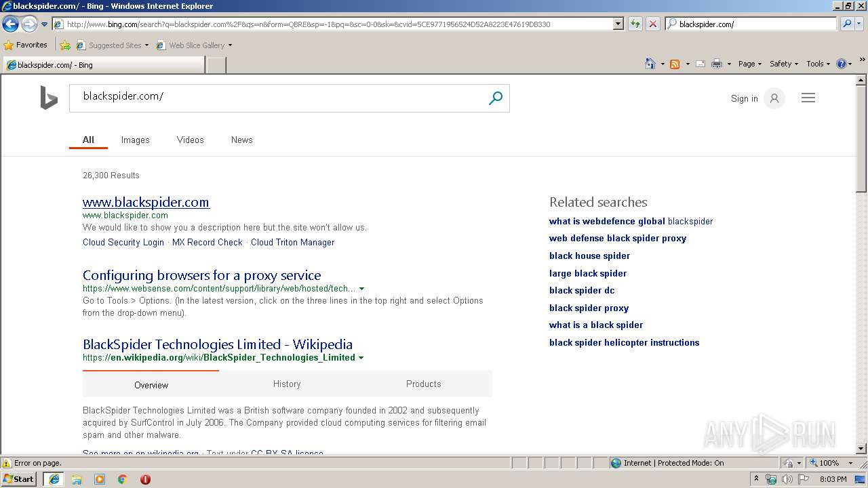
Task: Click the address bar URL field
Action: 332,24
